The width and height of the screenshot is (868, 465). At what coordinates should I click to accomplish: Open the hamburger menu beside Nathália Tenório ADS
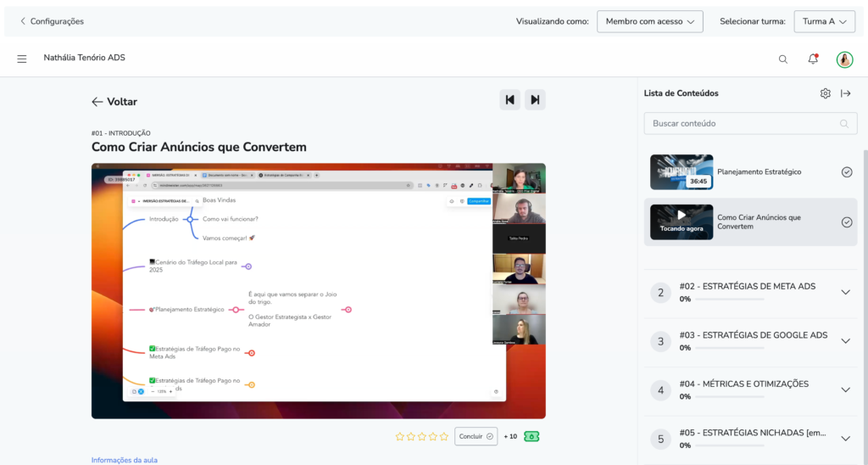[x=22, y=59]
